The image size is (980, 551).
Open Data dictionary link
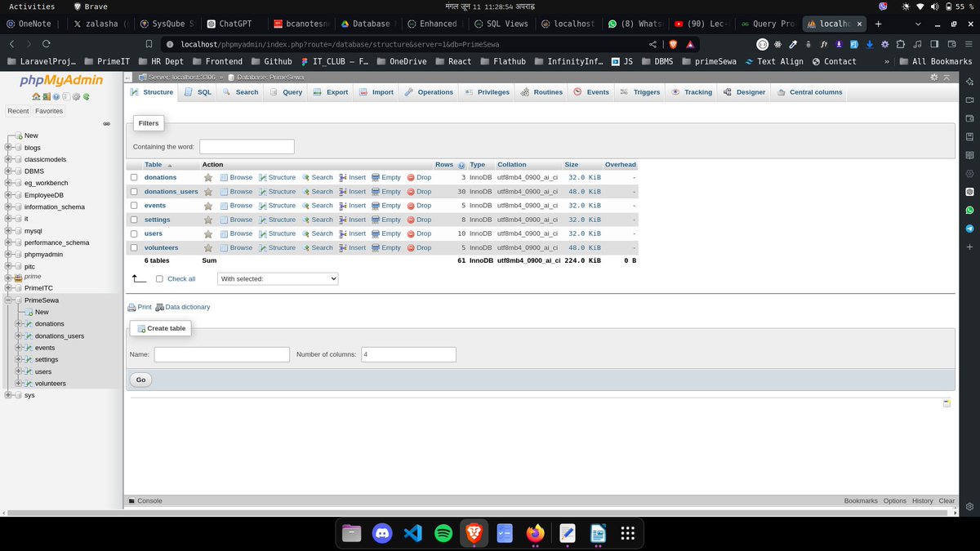182,307
